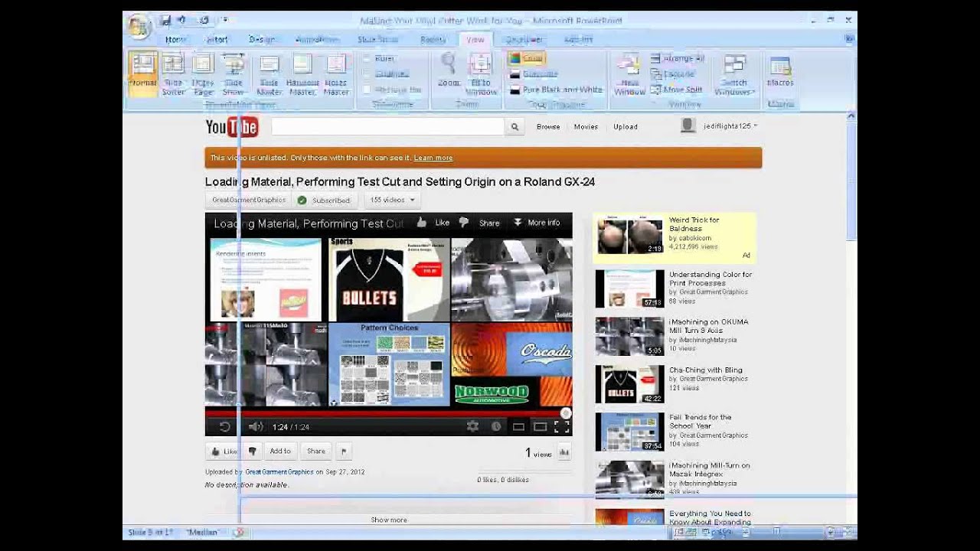Click the Browse link on YouTube
The width and height of the screenshot is (980, 551).
[548, 127]
